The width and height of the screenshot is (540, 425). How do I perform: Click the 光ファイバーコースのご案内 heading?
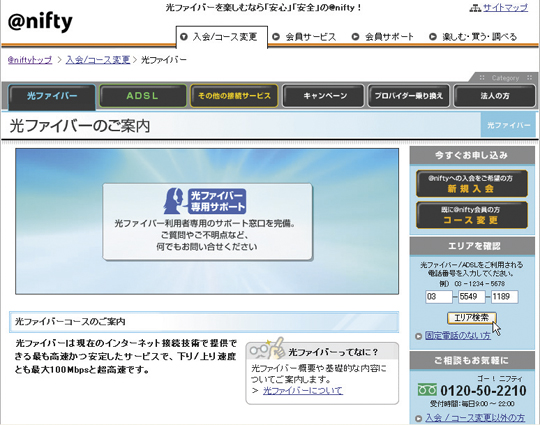coord(70,322)
